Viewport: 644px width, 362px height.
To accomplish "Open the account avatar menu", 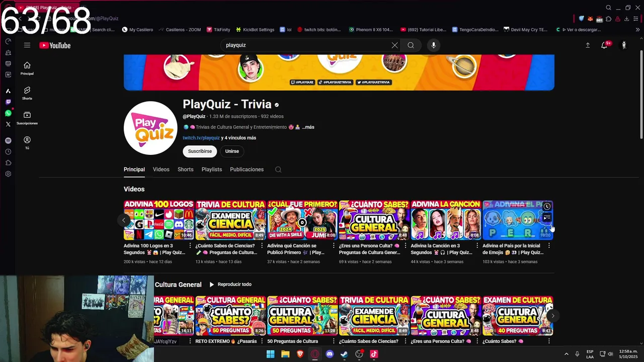I will (624, 45).
